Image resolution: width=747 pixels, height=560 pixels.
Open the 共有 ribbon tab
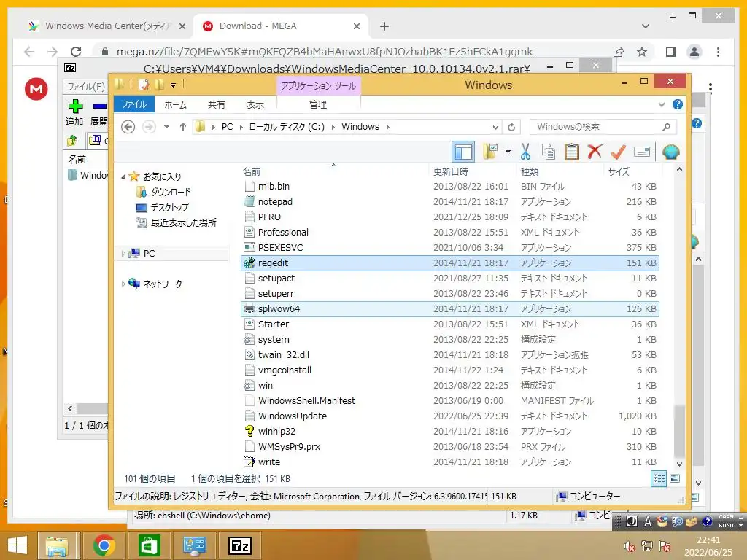click(x=216, y=105)
